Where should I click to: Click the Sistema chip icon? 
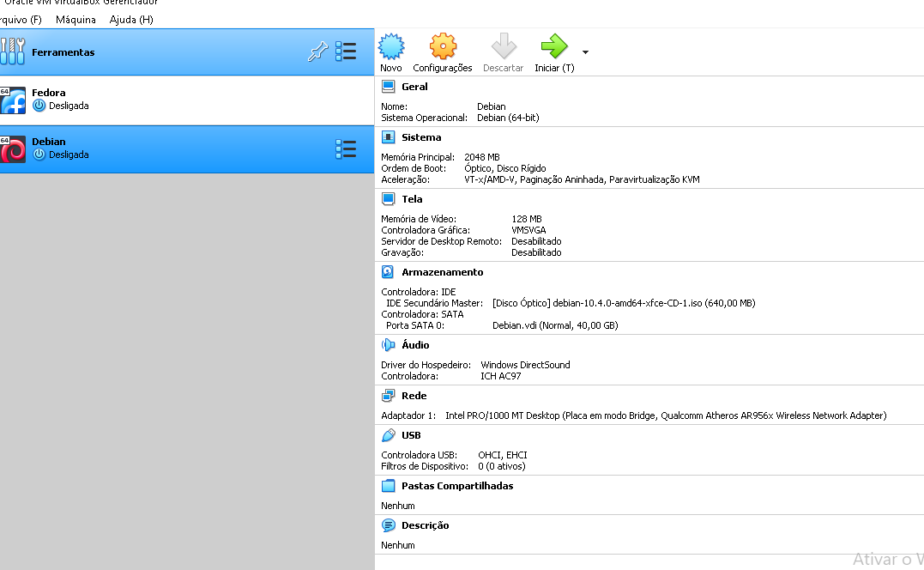389,137
